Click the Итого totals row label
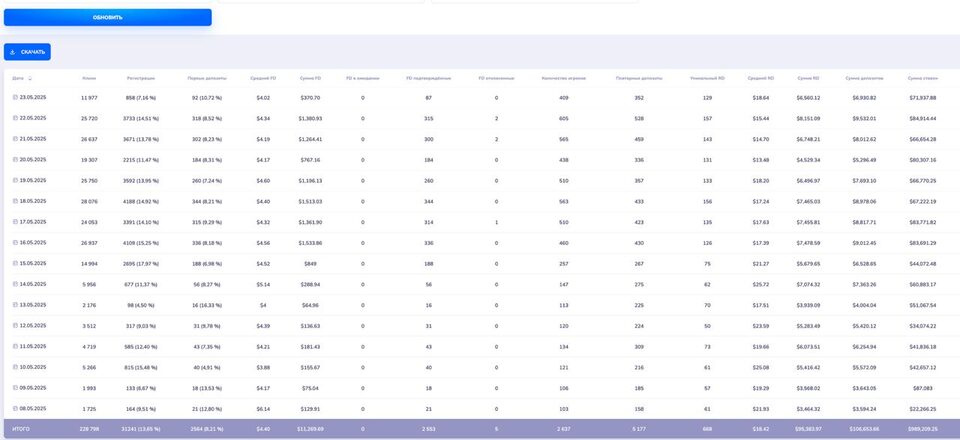This screenshot has width=960, height=440. pyautogui.click(x=21, y=429)
